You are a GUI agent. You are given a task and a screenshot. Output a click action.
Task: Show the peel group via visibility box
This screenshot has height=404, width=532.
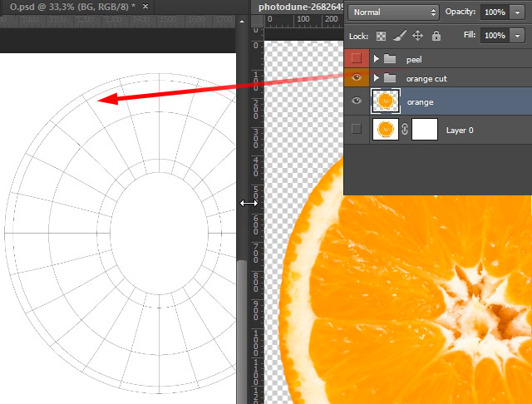point(357,58)
